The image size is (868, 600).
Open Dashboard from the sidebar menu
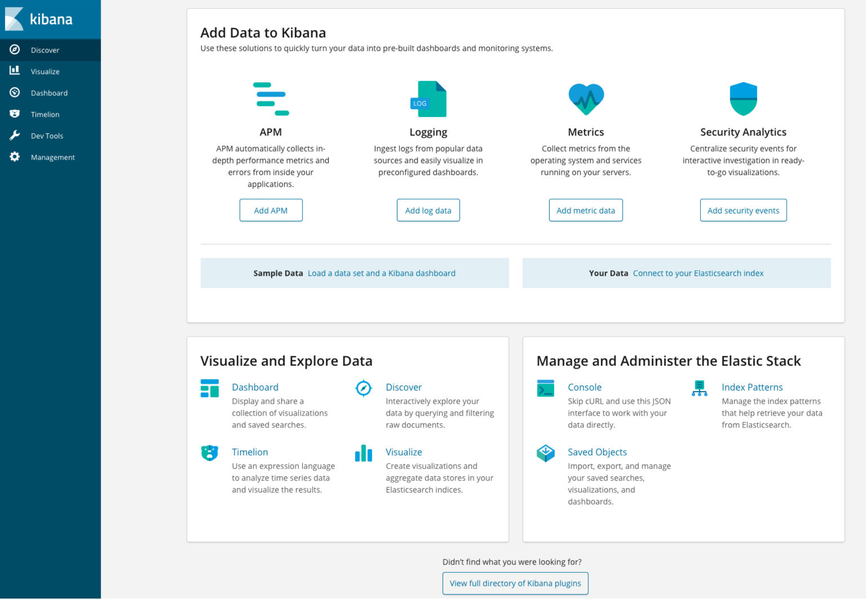point(50,93)
